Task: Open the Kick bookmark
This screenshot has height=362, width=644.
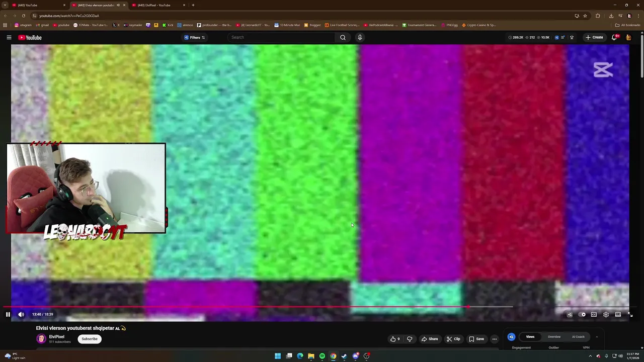Action: point(168,25)
